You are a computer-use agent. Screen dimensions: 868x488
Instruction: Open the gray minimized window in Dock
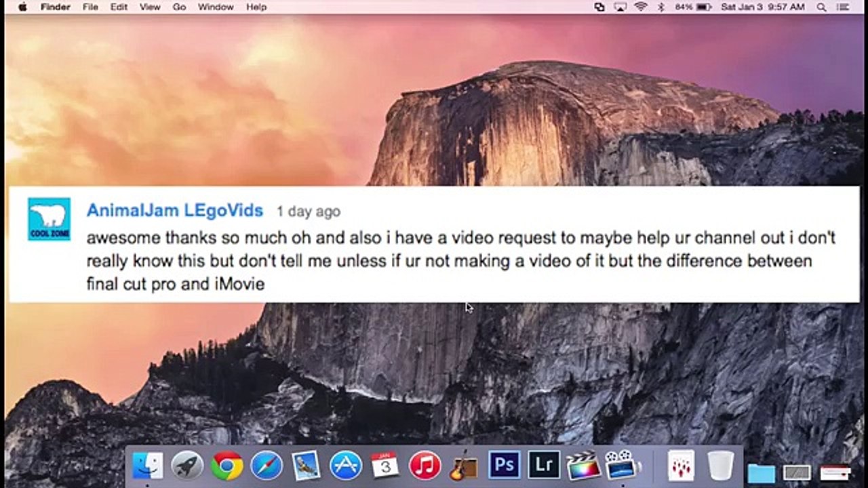tap(797, 472)
